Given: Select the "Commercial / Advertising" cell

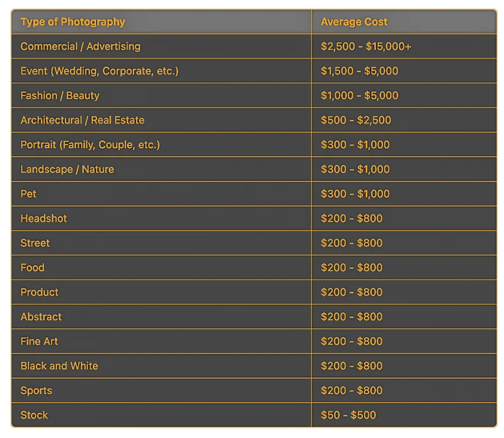Looking at the screenshot, I should point(80,47).
